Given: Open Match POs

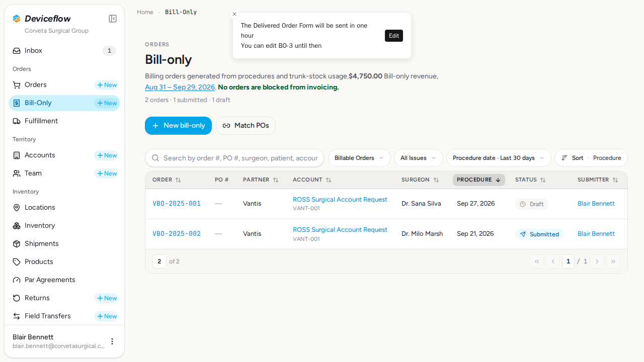Looking at the screenshot, I should click(246, 126).
